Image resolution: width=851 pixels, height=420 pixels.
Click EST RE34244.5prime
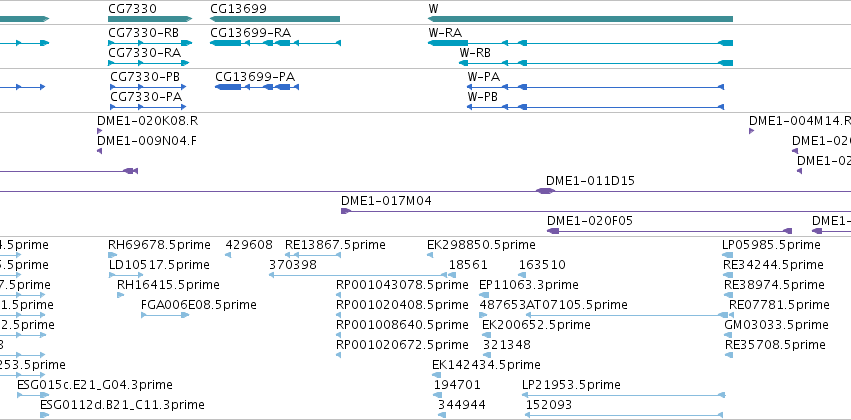[728, 275]
